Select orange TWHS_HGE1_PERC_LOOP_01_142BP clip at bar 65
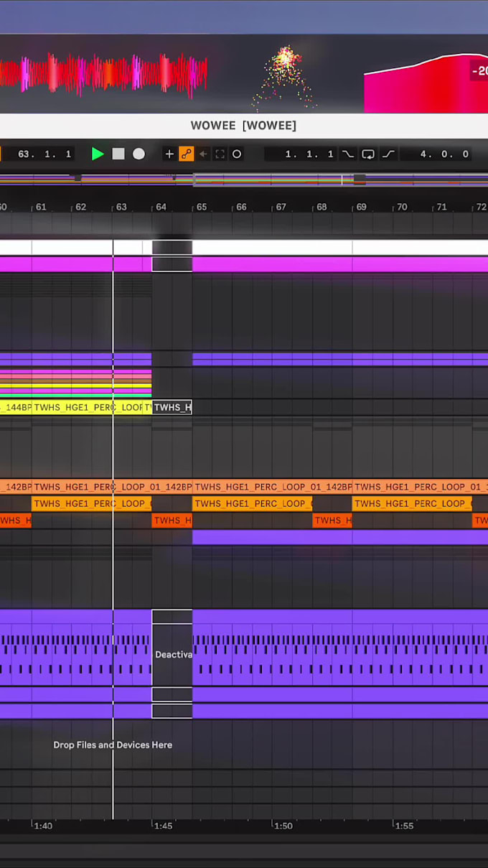The height and width of the screenshot is (868, 488). tap(272, 487)
